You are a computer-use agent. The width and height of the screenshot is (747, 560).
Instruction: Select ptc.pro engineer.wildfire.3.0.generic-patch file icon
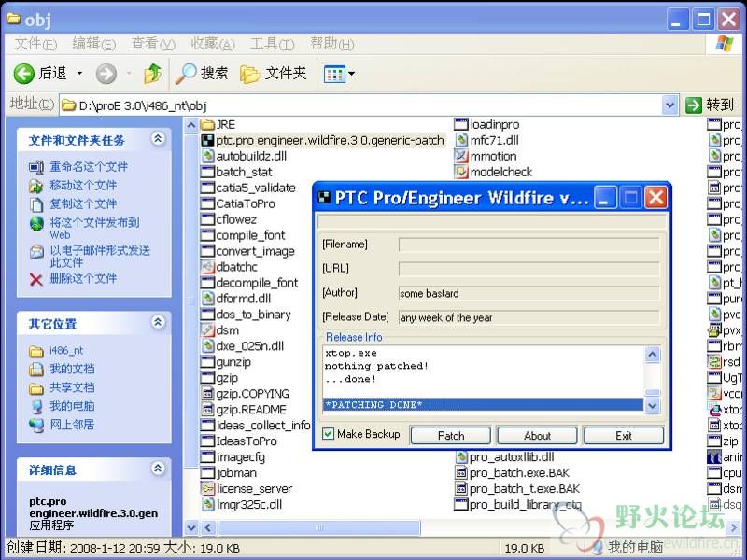[207, 141]
